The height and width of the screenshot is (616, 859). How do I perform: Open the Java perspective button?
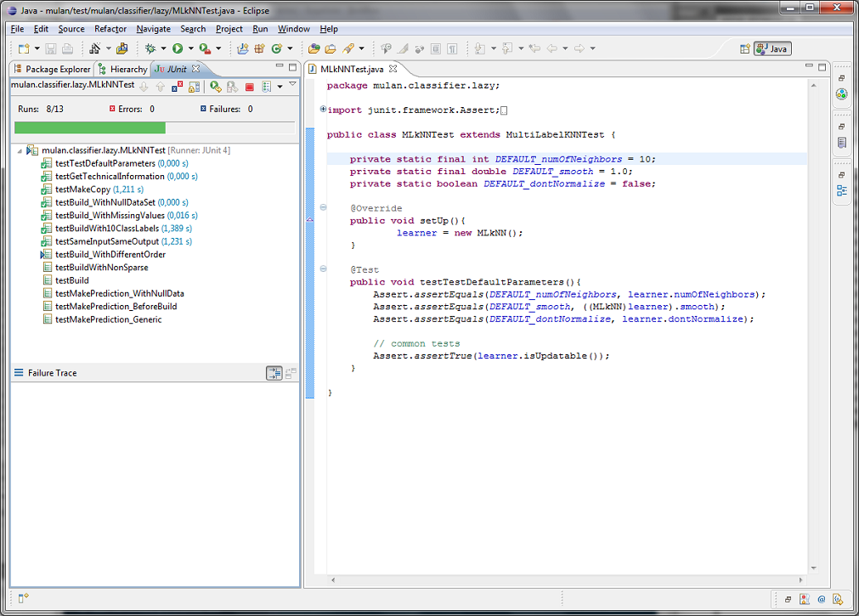click(771, 49)
